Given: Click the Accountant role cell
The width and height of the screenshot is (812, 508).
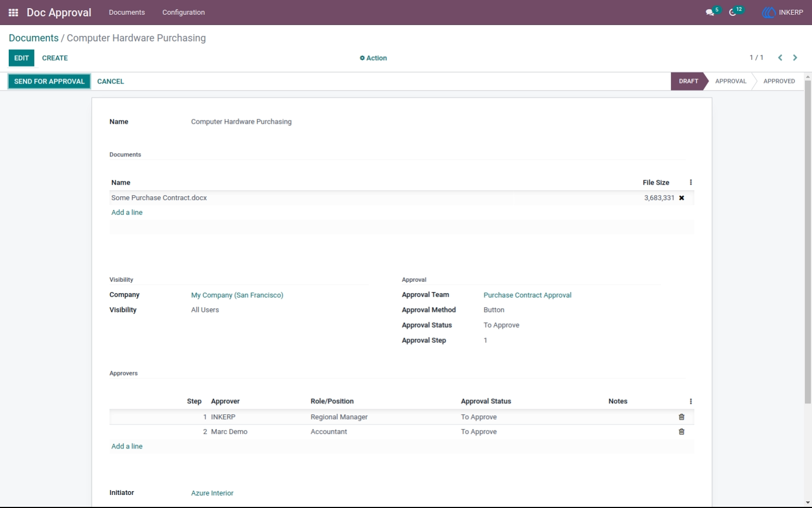Looking at the screenshot, I should pos(329,432).
